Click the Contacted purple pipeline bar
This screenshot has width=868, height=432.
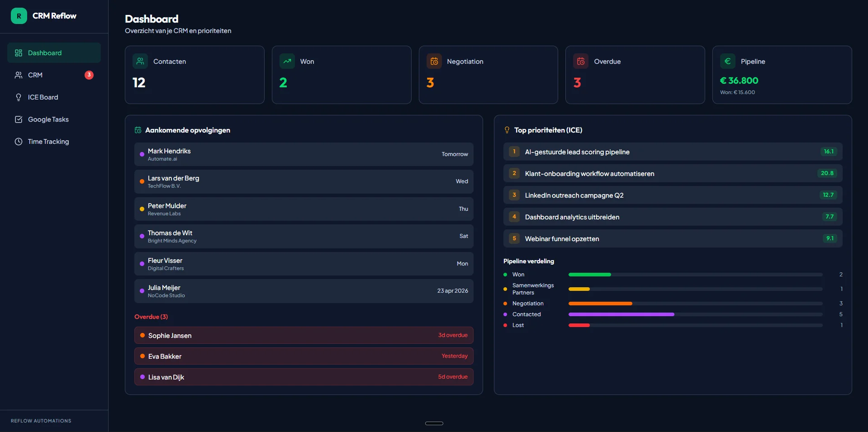click(x=621, y=314)
